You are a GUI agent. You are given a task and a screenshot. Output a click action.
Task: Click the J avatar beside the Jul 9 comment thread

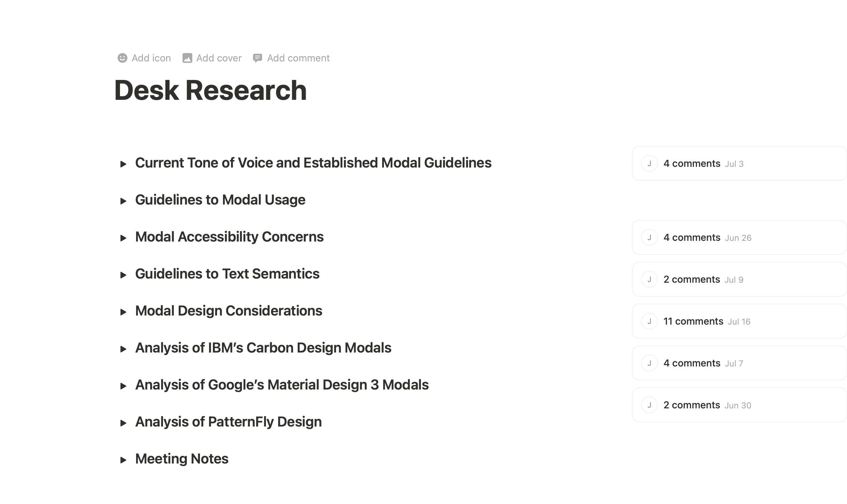tap(650, 279)
